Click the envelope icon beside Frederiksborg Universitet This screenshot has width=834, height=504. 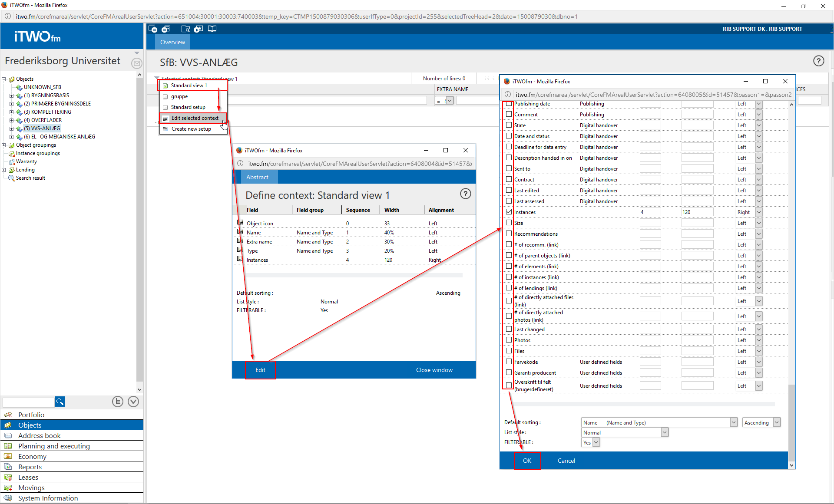[x=136, y=63]
